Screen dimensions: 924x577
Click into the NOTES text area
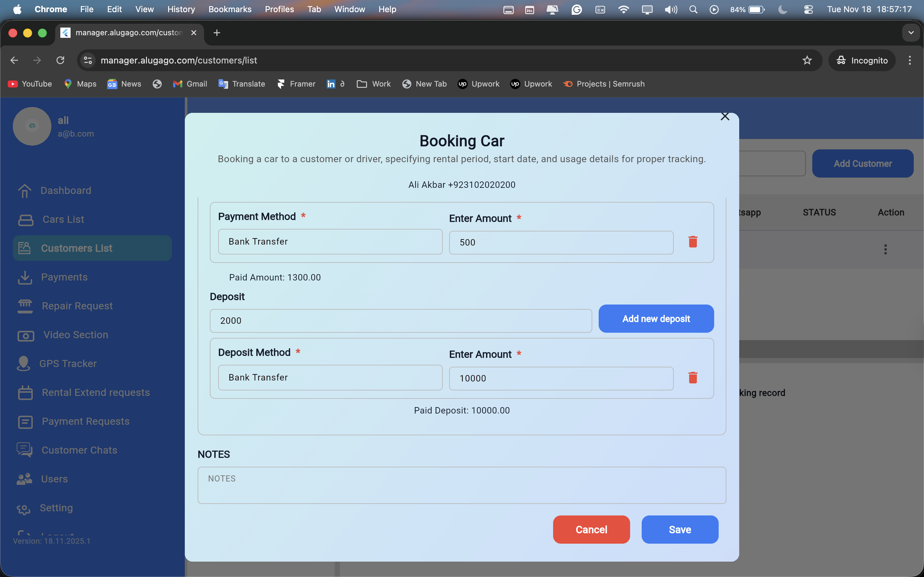(x=461, y=485)
